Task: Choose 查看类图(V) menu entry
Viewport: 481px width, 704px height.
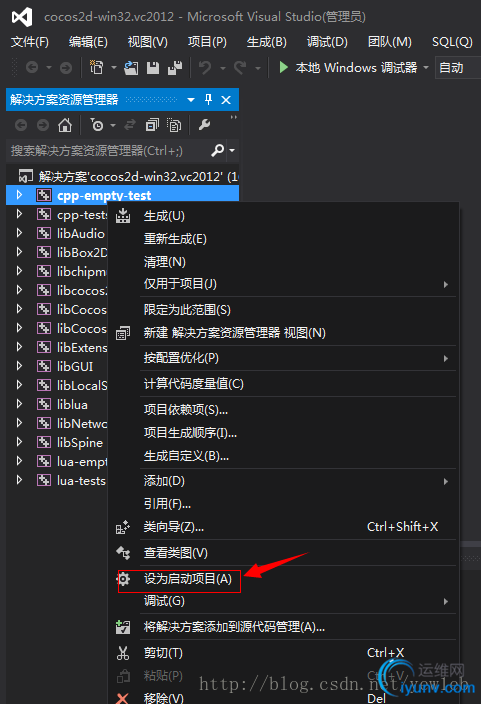Action: [284, 553]
